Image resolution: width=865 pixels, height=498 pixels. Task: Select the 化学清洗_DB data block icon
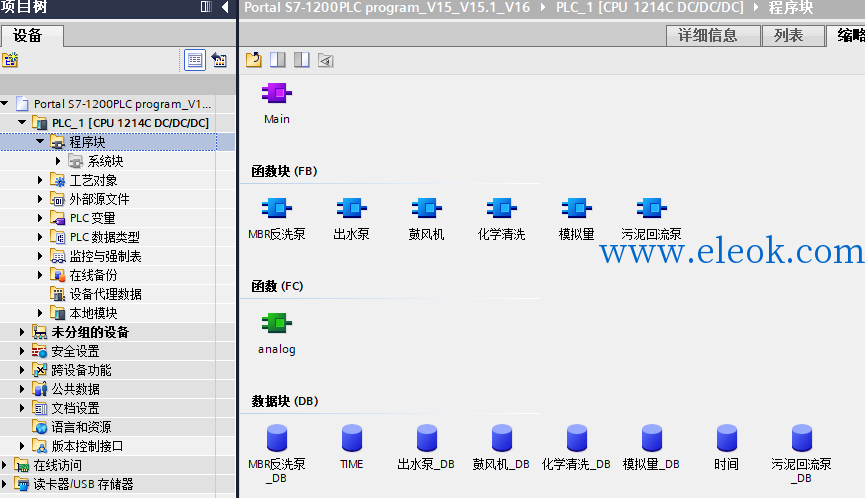click(x=576, y=438)
